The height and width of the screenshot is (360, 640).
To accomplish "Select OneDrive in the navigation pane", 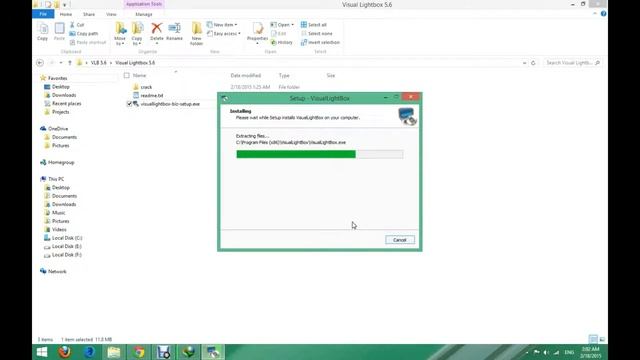I will [58, 129].
